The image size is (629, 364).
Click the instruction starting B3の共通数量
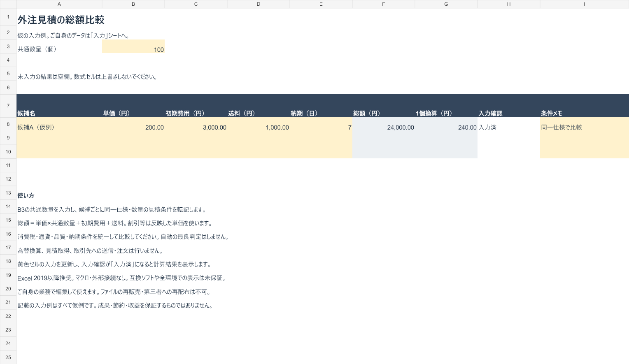[112, 209]
